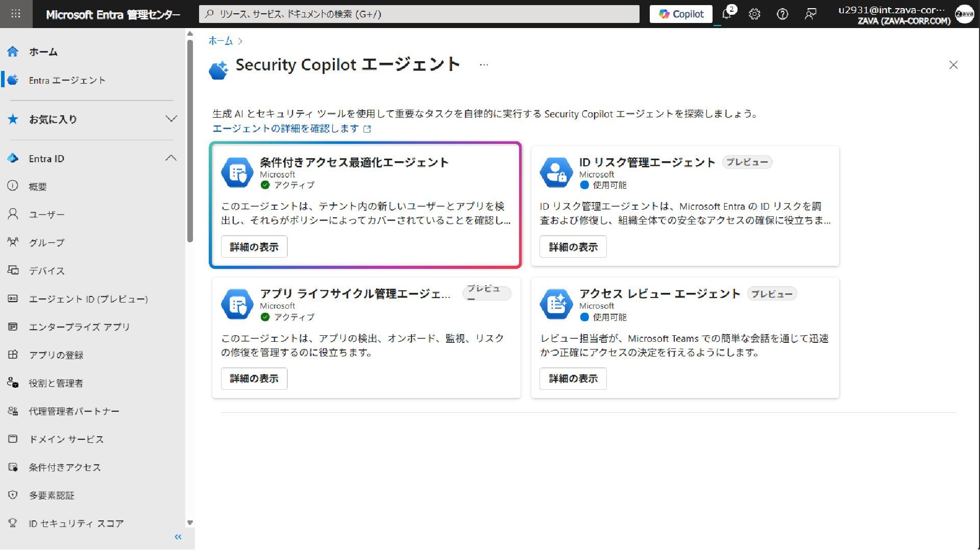Click the Conditional Access Optimization agent icon
The width and height of the screenshot is (980, 551).
click(x=237, y=173)
